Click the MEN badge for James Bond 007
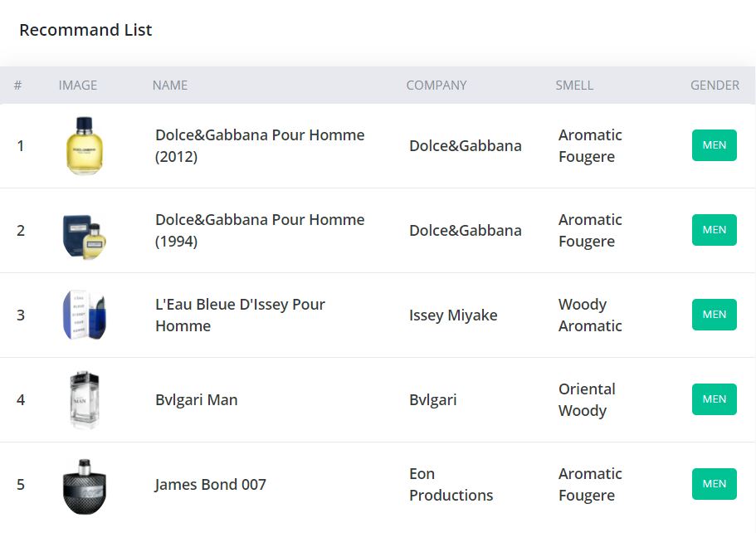This screenshot has width=756, height=533. [x=714, y=484]
